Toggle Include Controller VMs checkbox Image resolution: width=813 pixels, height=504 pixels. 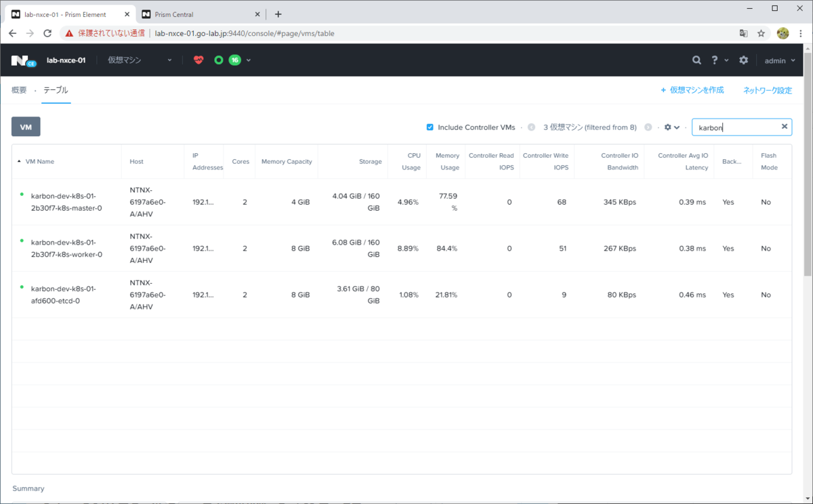[430, 127]
